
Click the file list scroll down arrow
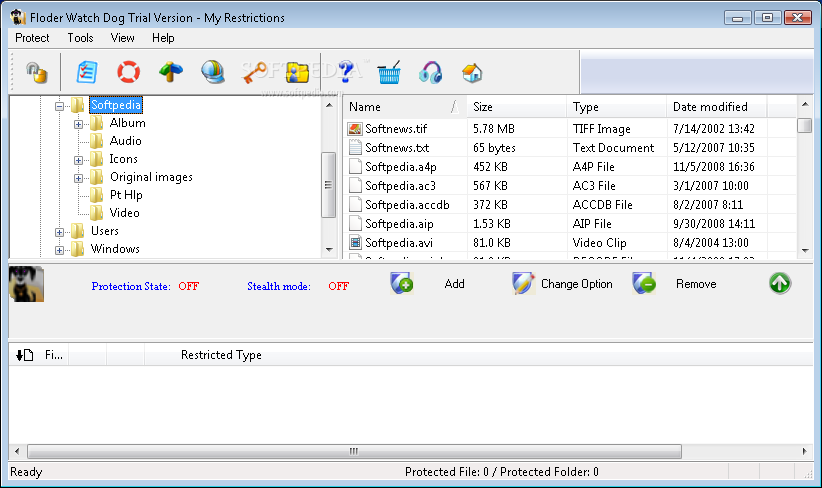coord(805,251)
